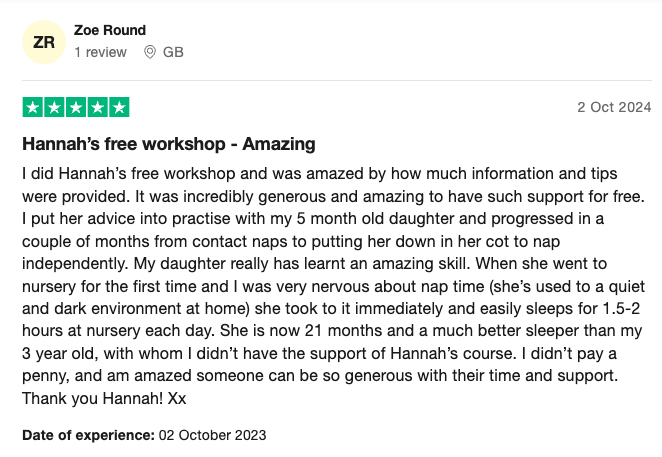This screenshot has width=662, height=457.
Task: Click the '1.5-2' hours text in the review
Action: [x=621, y=308]
